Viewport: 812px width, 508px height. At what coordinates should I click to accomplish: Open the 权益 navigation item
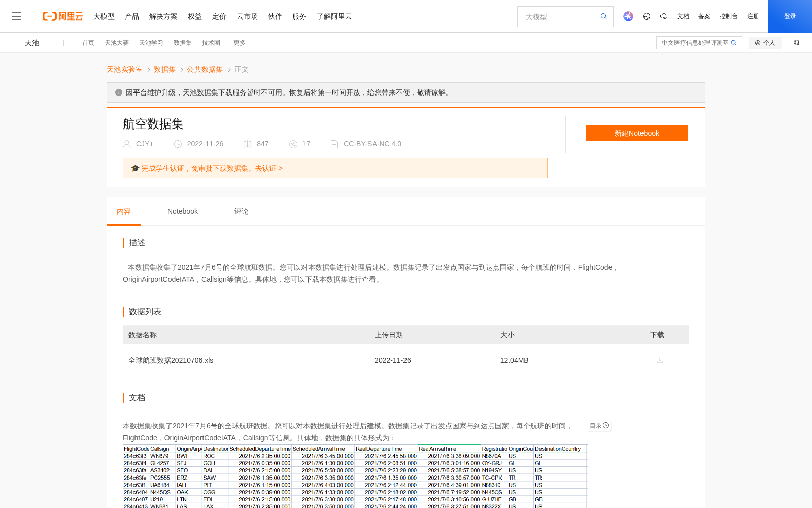coord(195,16)
